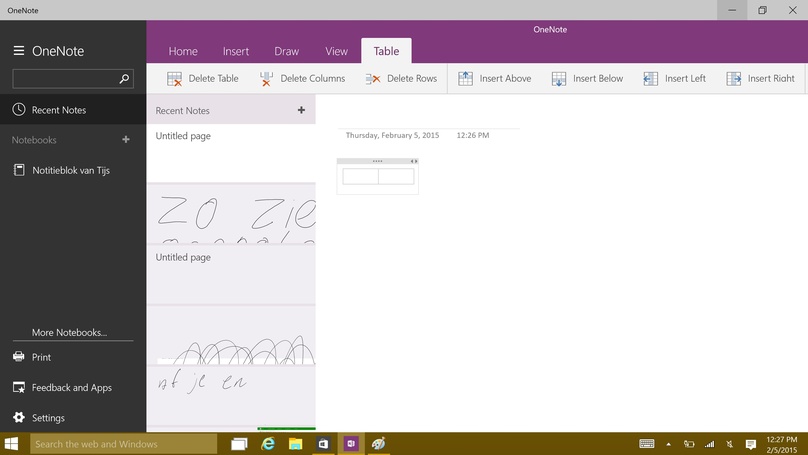Screen dimensions: 808x455
Task: Click the table container drag handle
Action: tap(377, 161)
